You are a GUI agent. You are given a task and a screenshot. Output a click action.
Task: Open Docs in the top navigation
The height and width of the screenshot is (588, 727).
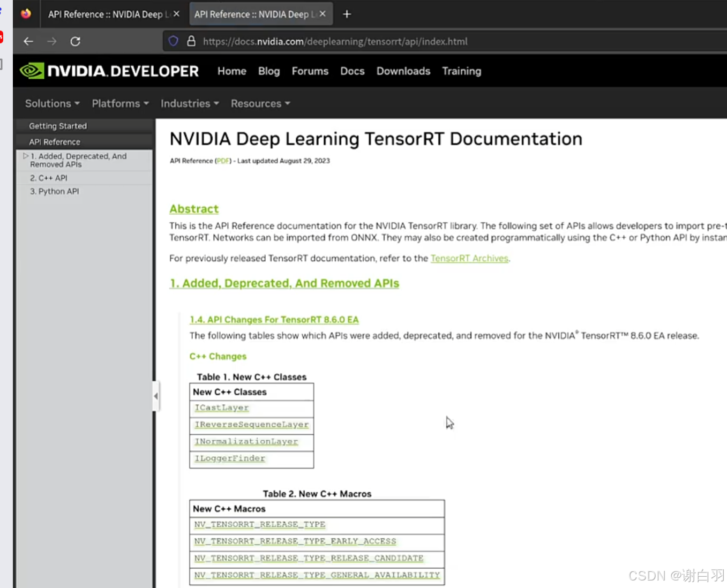(x=353, y=71)
